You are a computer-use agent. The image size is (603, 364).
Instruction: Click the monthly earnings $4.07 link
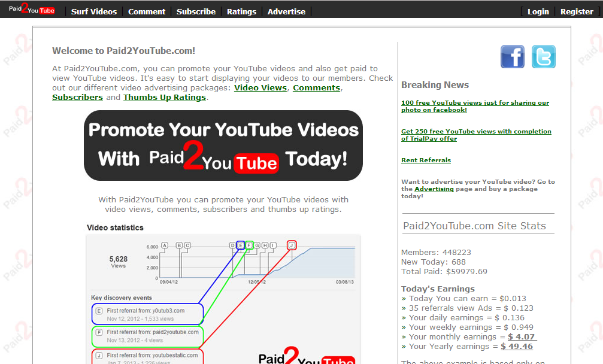[x=522, y=336]
